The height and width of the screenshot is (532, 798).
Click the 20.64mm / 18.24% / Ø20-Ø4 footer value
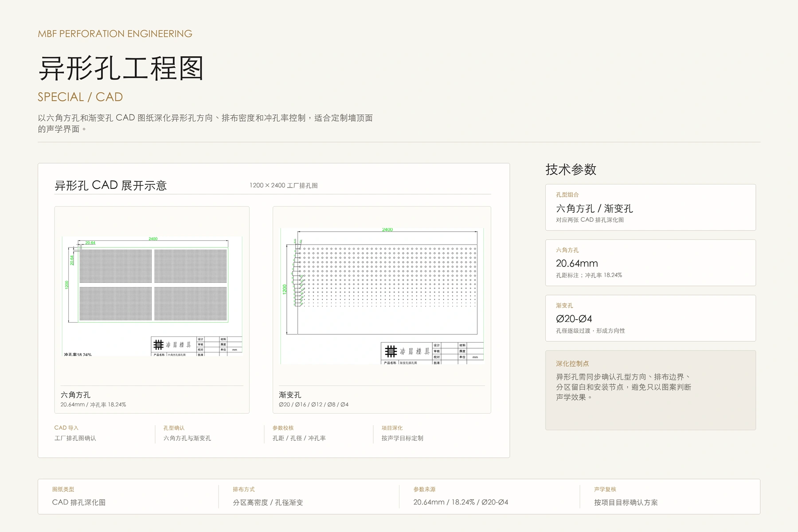(x=461, y=502)
